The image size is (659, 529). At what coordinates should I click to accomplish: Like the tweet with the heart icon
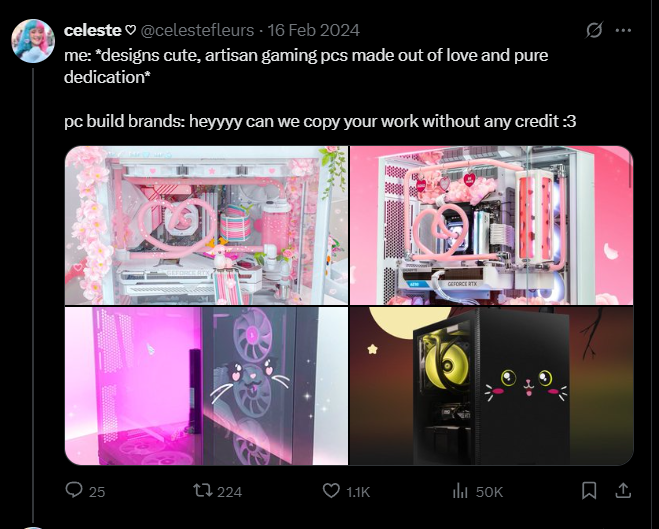pyautogui.click(x=331, y=490)
